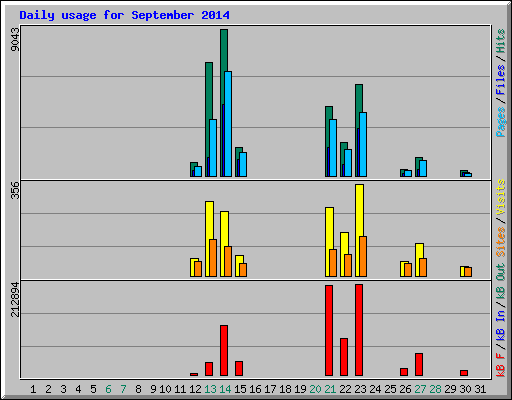Click the green "Hits" legend label
This screenshot has height=400, width=512.
point(500,41)
